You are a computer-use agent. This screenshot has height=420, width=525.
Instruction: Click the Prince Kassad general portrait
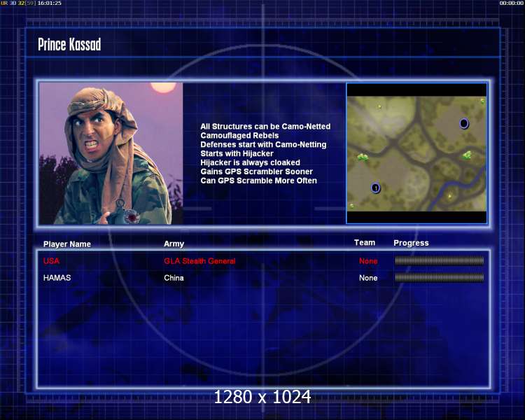point(111,153)
